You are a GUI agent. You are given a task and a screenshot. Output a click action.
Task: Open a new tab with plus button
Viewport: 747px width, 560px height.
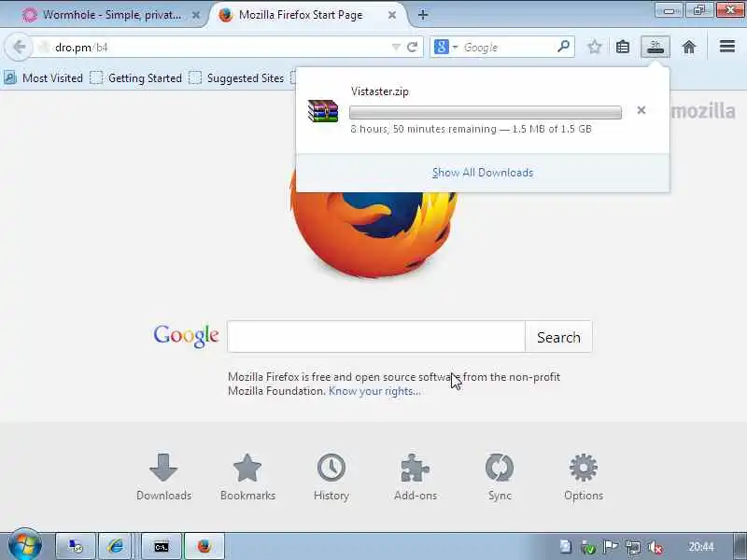pyautogui.click(x=423, y=15)
